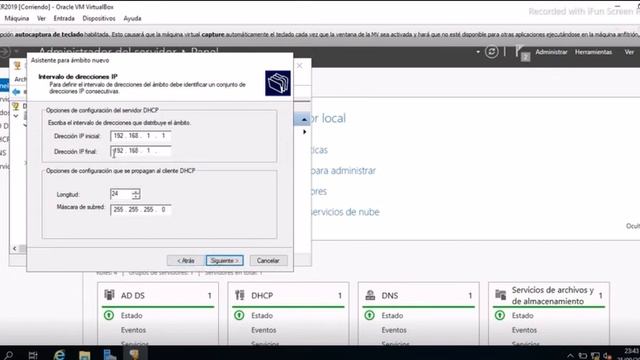Click Estado under DHCP tile
This screenshot has height=360, width=640.
pos(262,316)
